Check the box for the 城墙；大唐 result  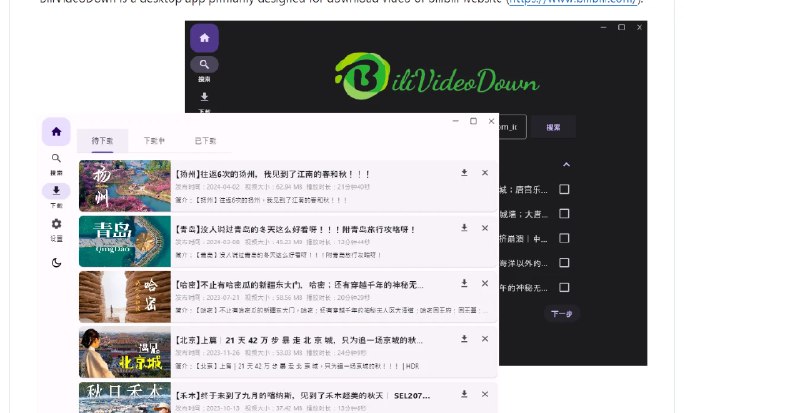click(x=564, y=213)
